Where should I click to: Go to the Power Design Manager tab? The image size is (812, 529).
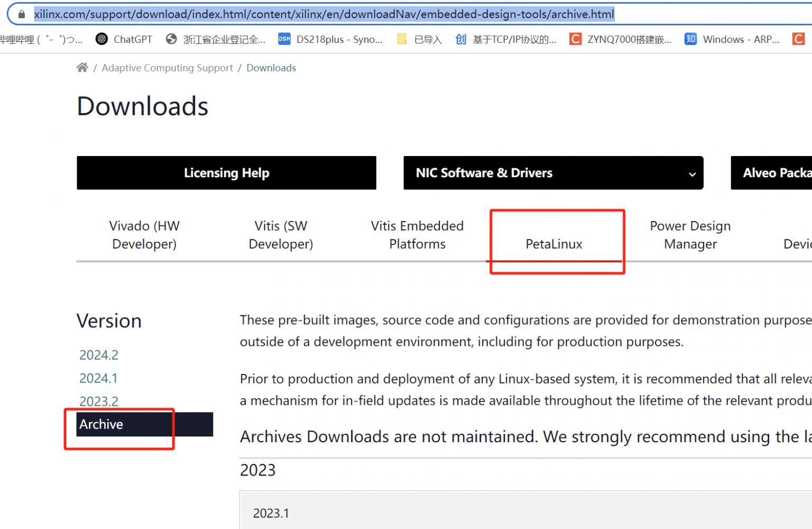point(690,235)
